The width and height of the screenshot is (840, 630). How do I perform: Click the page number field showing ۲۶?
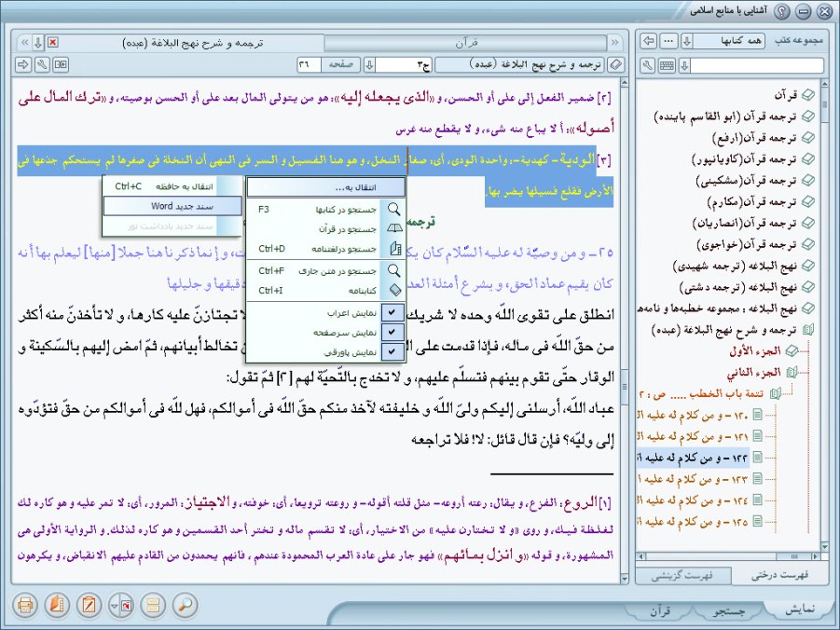pyautogui.click(x=310, y=65)
